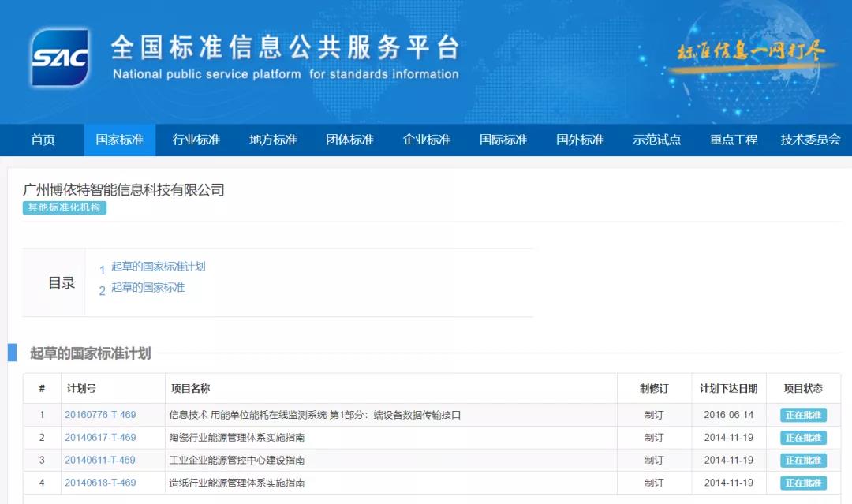The height and width of the screenshot is (504, 852).
Task: Open plan number 20160776-T-469
Action: point(100,415)
